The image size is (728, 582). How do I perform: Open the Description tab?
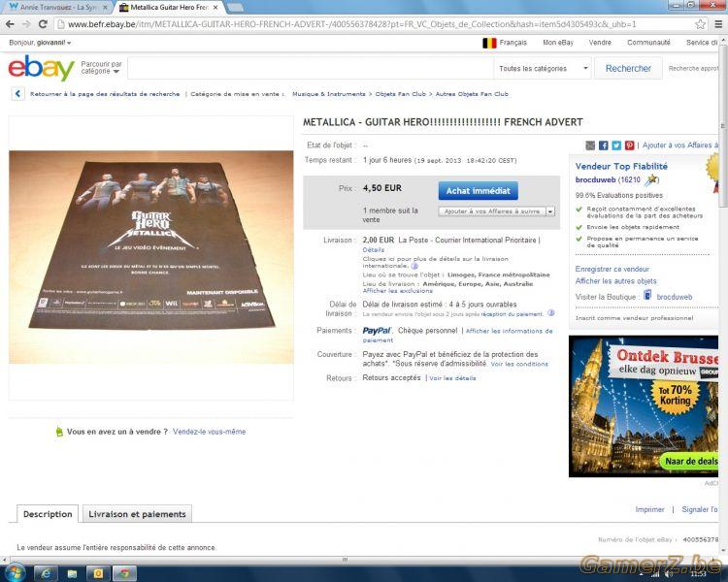(48, 514)
